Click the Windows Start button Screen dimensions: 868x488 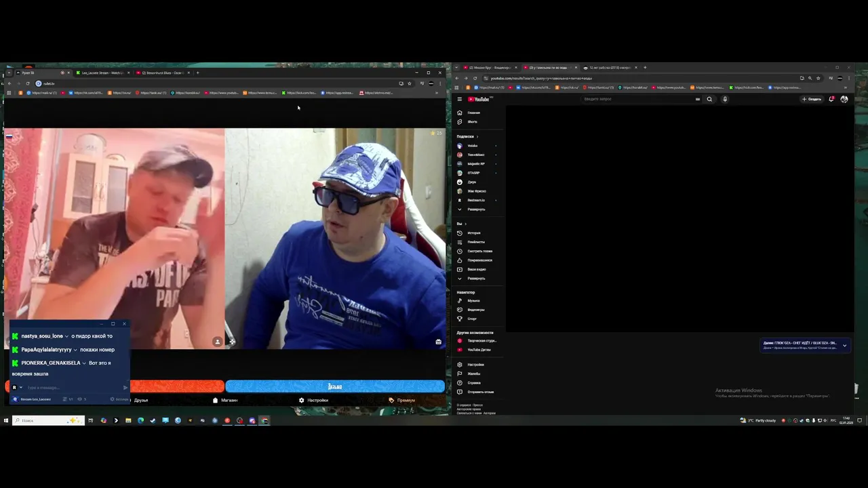click(5, 420)
